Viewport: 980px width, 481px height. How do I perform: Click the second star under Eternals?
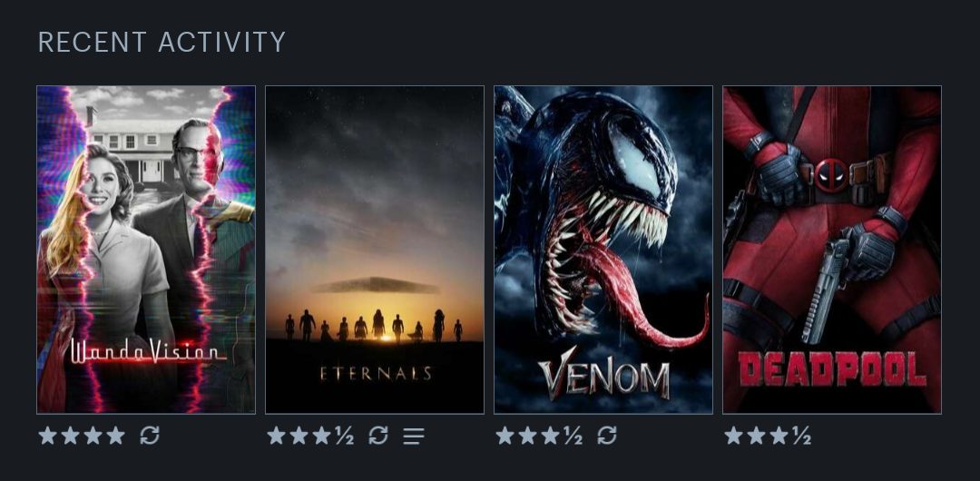(x=299, y=435)
